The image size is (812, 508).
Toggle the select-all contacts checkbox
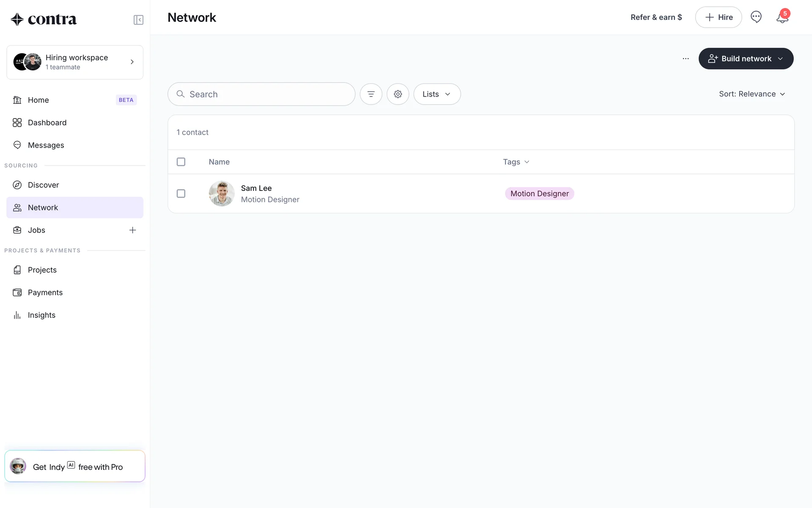181,162
